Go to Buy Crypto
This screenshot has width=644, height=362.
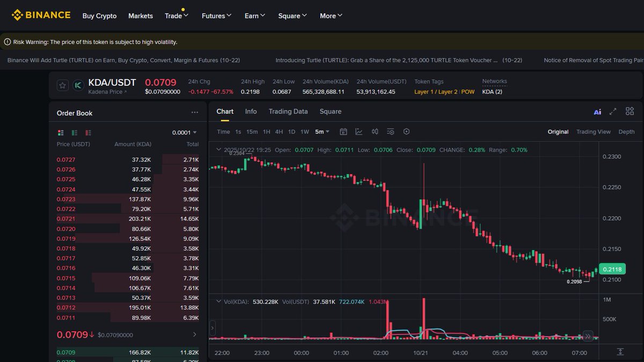(99, 16)
